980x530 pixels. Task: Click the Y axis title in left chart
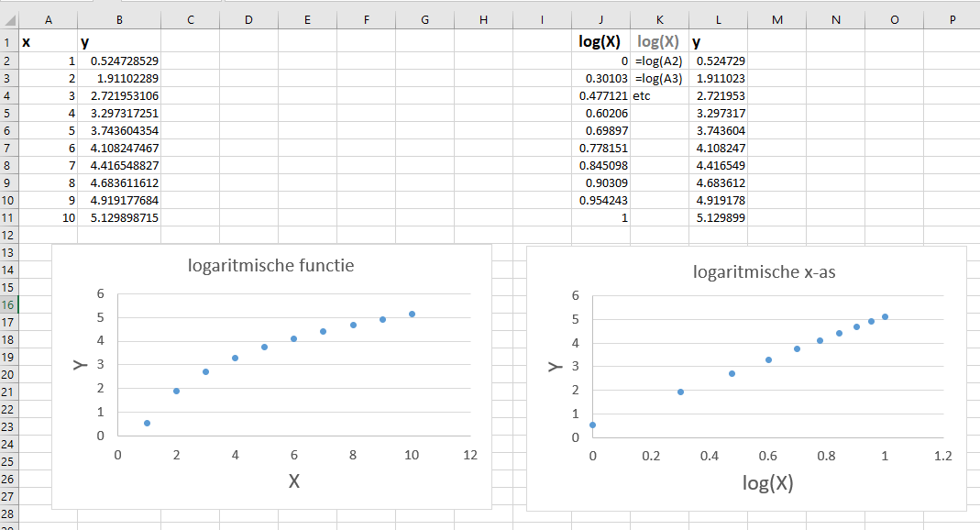click(x=79, y=364)
